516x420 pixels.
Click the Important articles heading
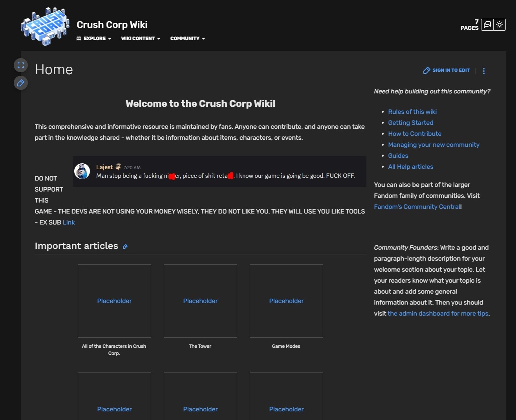77,246
